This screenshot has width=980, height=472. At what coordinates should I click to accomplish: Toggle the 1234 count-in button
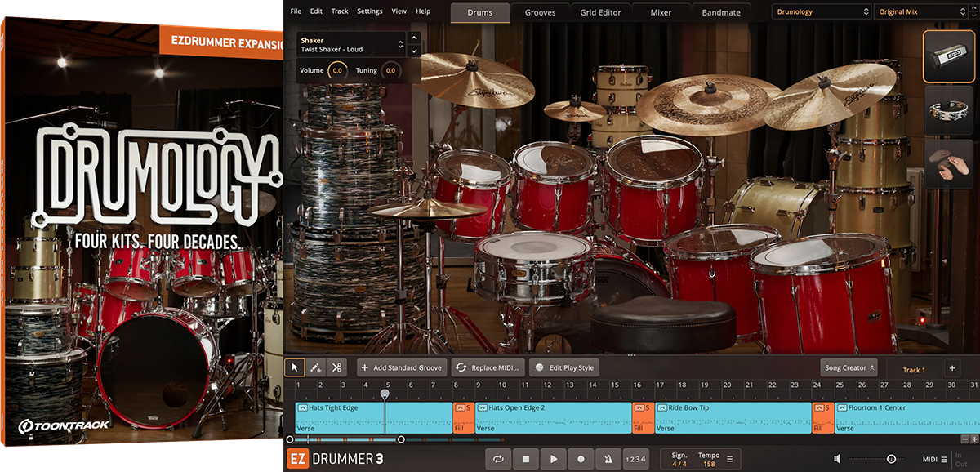(635, 459)
